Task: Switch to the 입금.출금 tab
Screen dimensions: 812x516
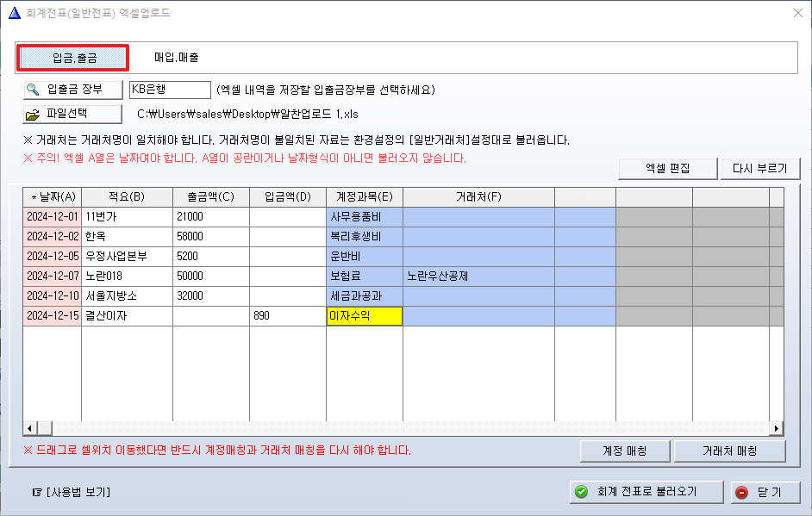Action: 73,58
